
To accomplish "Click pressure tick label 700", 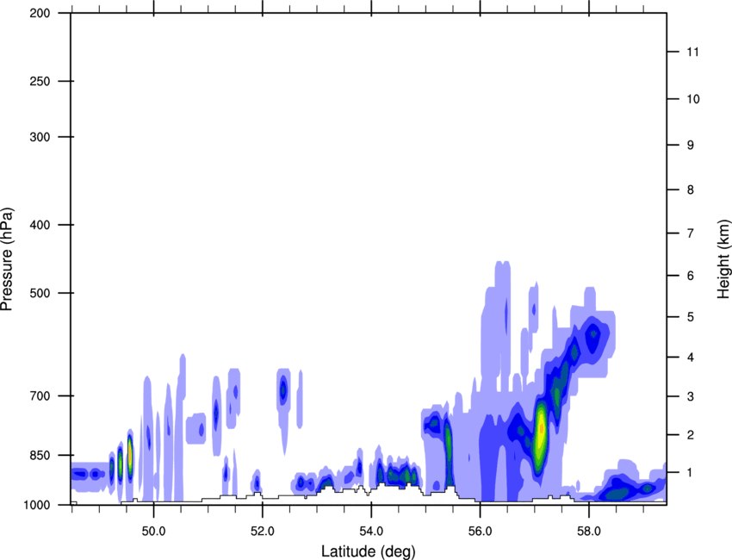I will click(40, 395).
